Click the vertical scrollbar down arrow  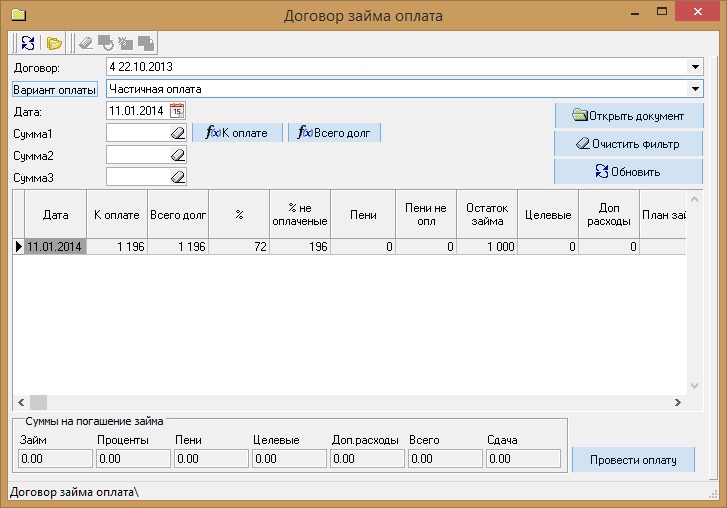coord(694,386)
